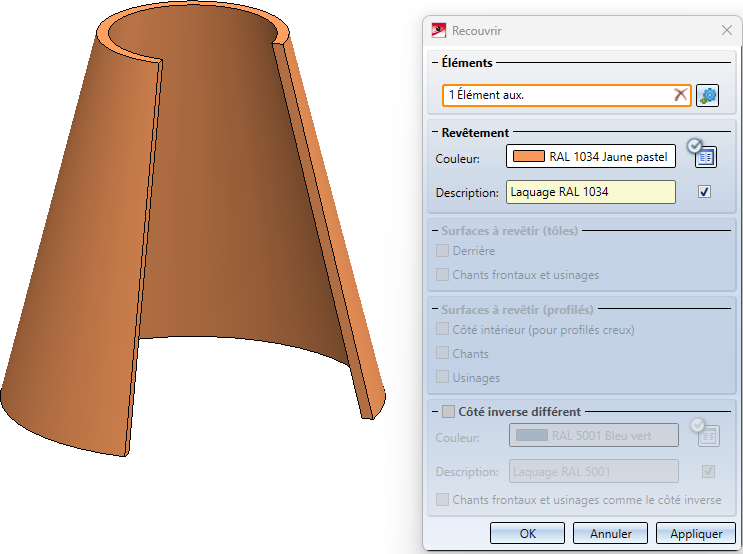The image size is (743, 554).
Task: Toggle the Usinages checkbox
Action: (442, 377)
